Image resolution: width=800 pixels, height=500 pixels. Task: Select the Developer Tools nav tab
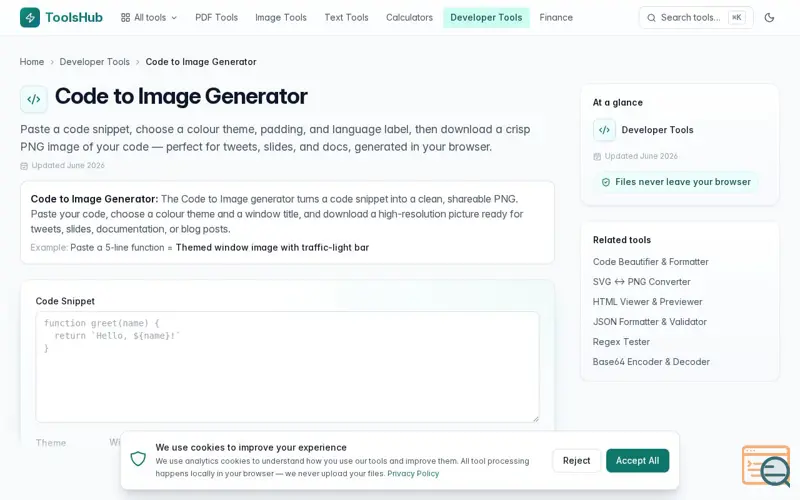(x=486, y=17)
